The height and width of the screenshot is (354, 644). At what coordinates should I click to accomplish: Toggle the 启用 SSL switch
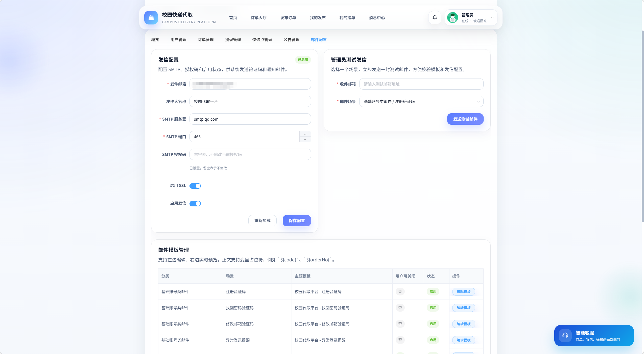195,186
